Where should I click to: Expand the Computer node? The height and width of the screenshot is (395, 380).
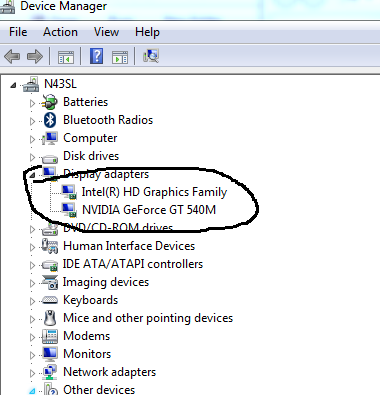tap(32, 139)
